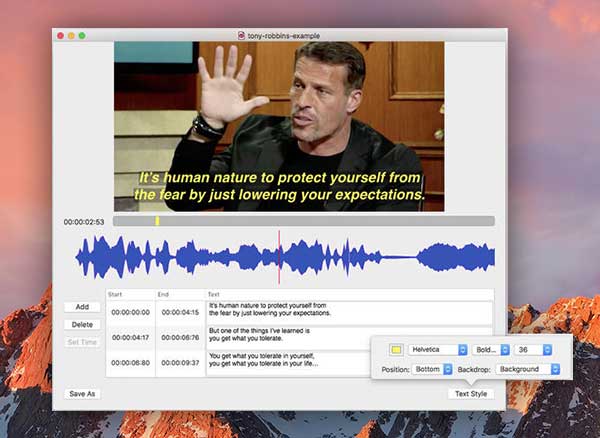Select start time 00:00:06:80 cell
This screenshot has height=438, width=600.
pos(130,363)
